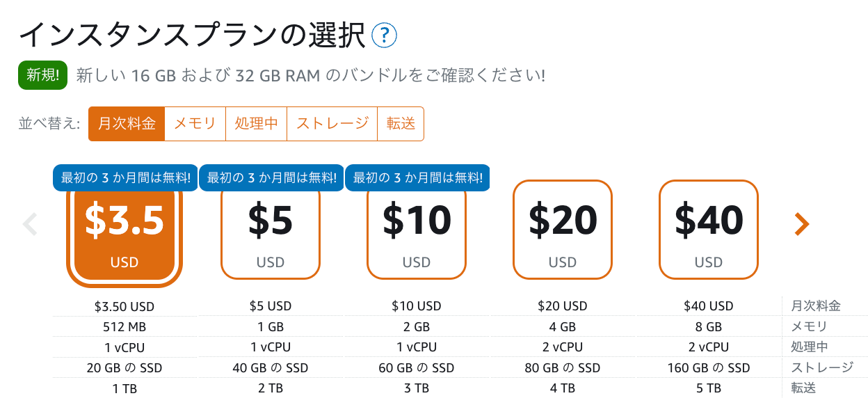Open the help question mark icon
868x405 pixels.
coord(385,35)
